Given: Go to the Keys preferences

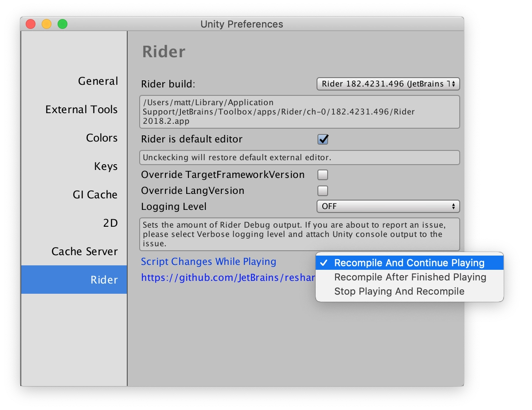Looking at the screenshot, I should (74, 166).
